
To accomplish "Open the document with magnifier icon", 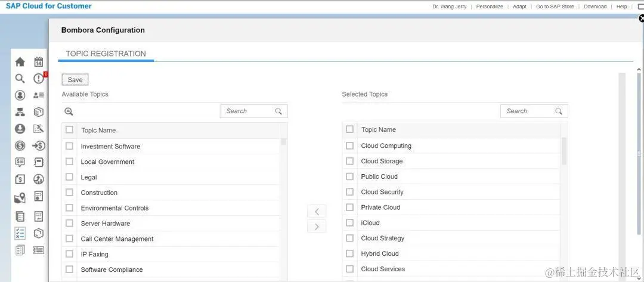I will (39, 129).
